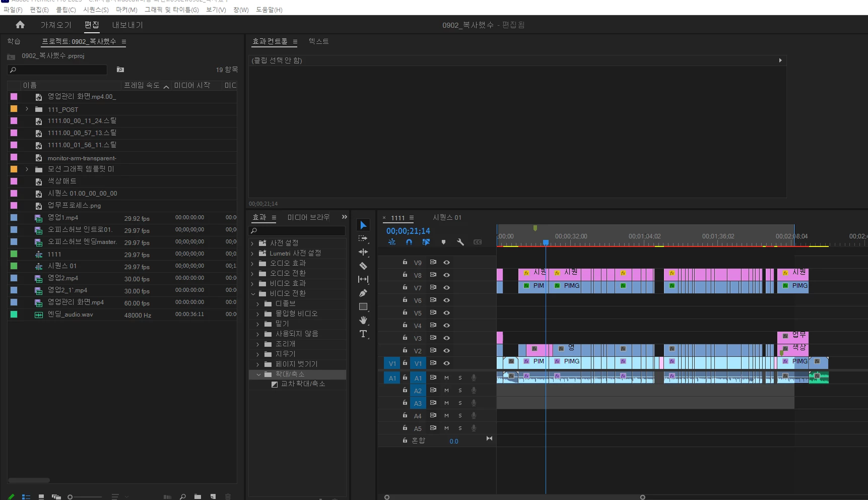Select the A1 track target button
Screen dimensions: 868x500
[418, 378]
